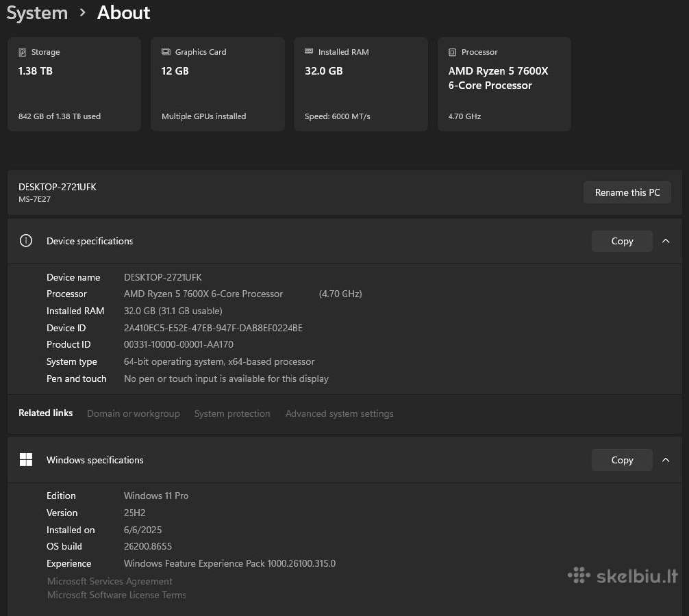
Task: Click the Rename this PC button
Action: [x=627, y=192]
